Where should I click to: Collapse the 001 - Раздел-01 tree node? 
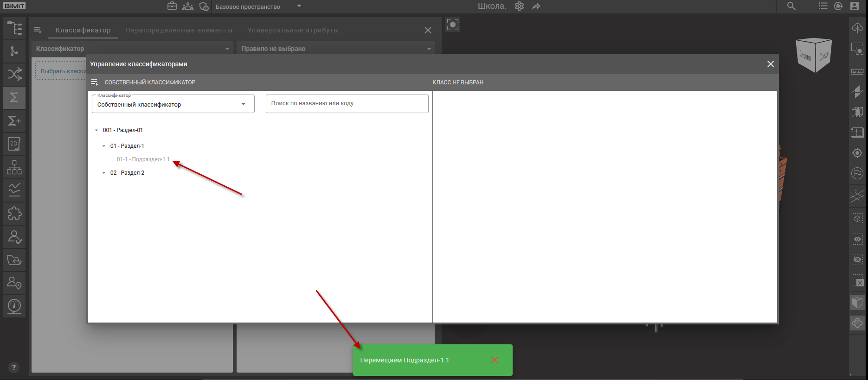96,130
